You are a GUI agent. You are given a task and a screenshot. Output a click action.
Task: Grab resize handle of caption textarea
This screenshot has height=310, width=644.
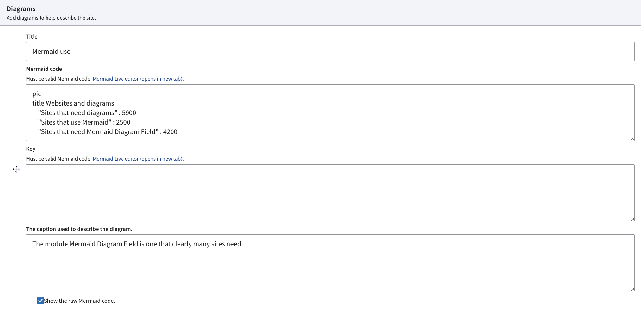tap(632, 289)
